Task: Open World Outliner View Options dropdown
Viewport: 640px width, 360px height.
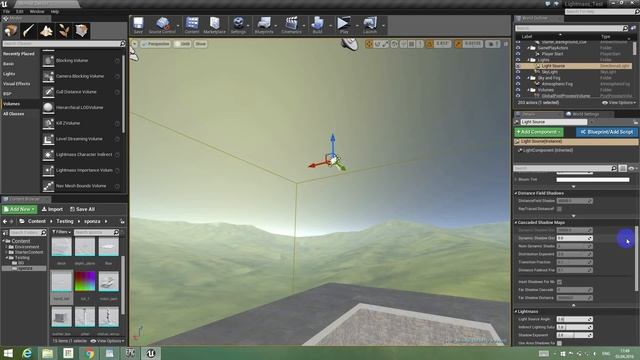Action: pyautogui.click(x=619, y=103)
